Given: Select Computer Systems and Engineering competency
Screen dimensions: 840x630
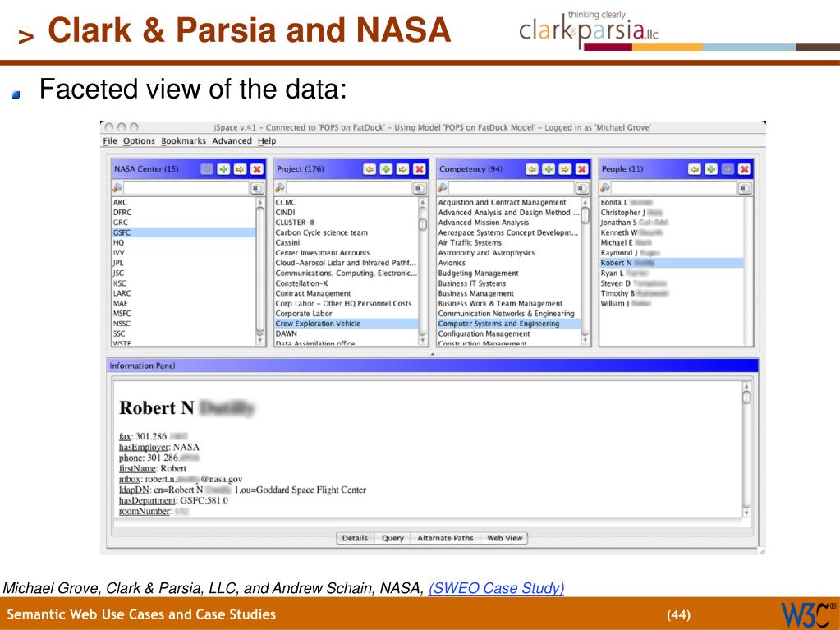Looking at the screenshot, I should pyautogui.click(x=509, y=324).
